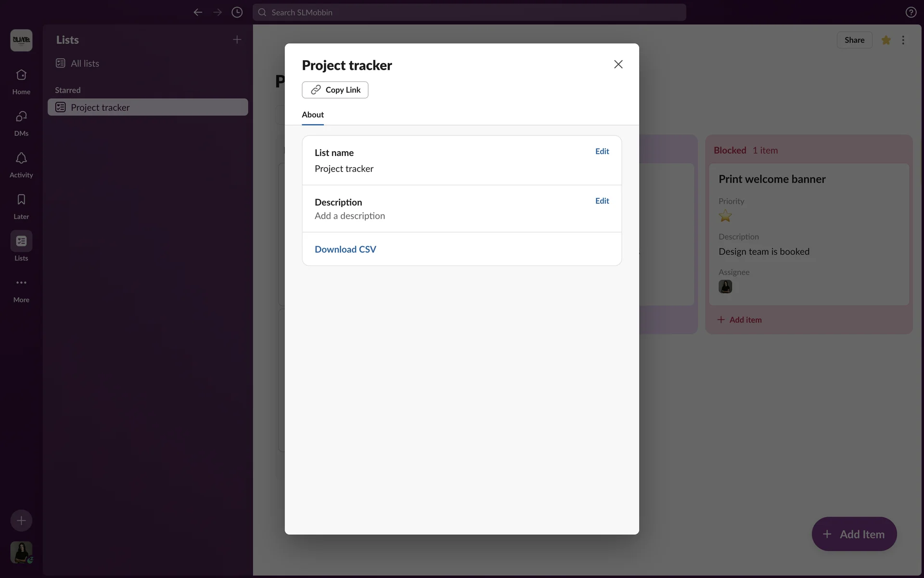924x578 pixels.
Task: Click the back navigation arrow
Action: [198, 13]
